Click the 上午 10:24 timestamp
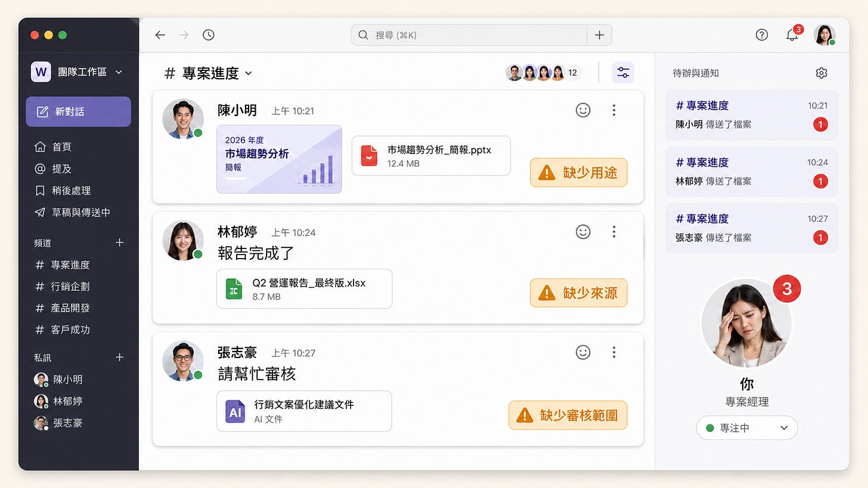 (293, 232)
